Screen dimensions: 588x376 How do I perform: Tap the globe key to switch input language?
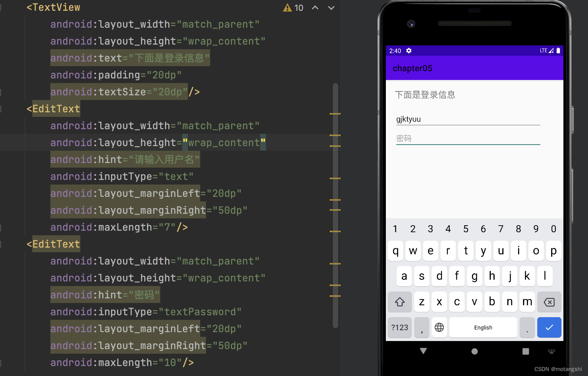coord(439,327)
